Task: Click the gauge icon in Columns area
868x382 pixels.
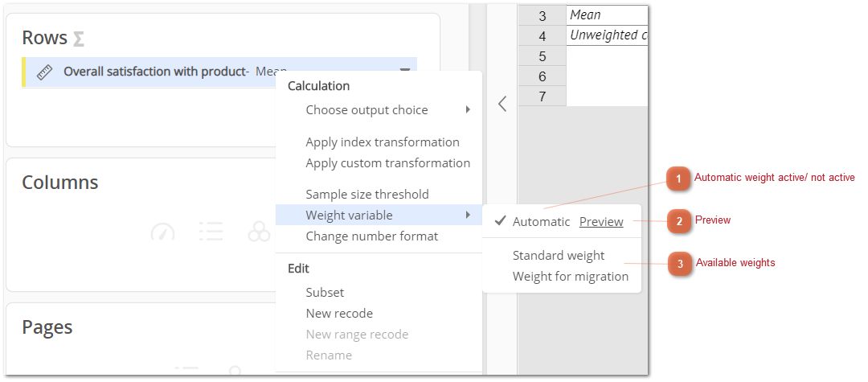Action: [x=162, y=232]
